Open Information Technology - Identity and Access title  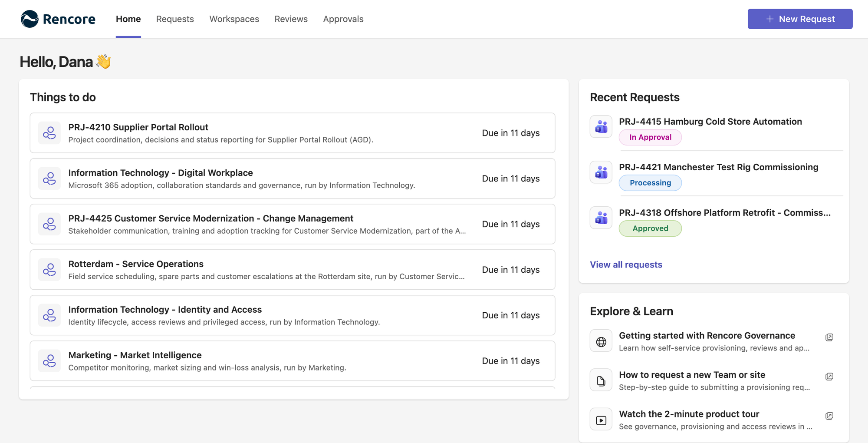click(165, 310)
